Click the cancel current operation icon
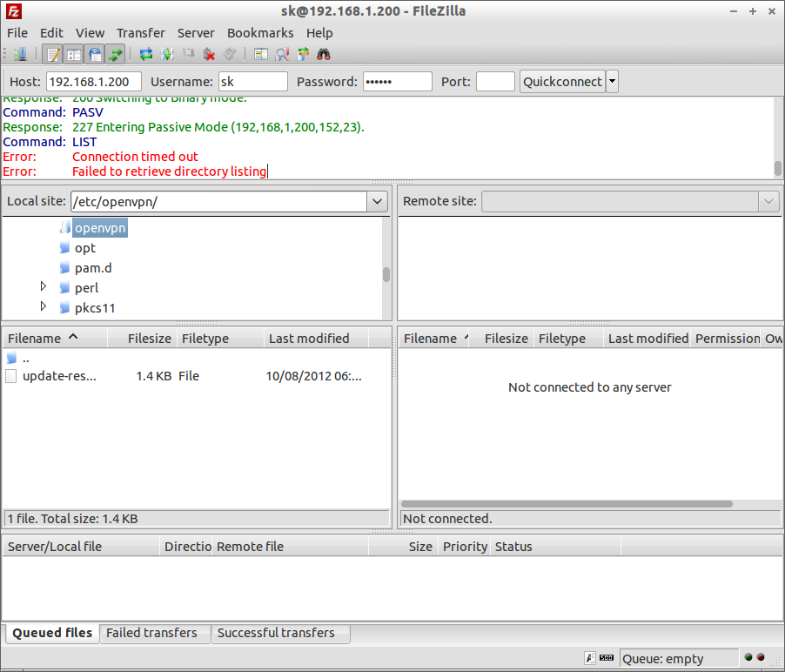The width and height of the screenshot is (785, 672). 188,54
